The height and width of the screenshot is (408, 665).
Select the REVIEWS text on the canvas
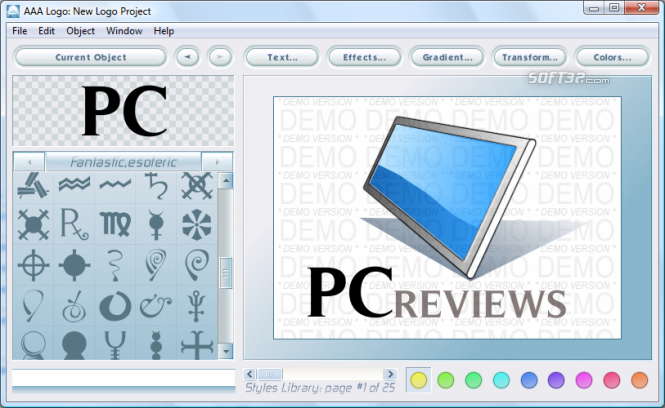click(480, 304)
